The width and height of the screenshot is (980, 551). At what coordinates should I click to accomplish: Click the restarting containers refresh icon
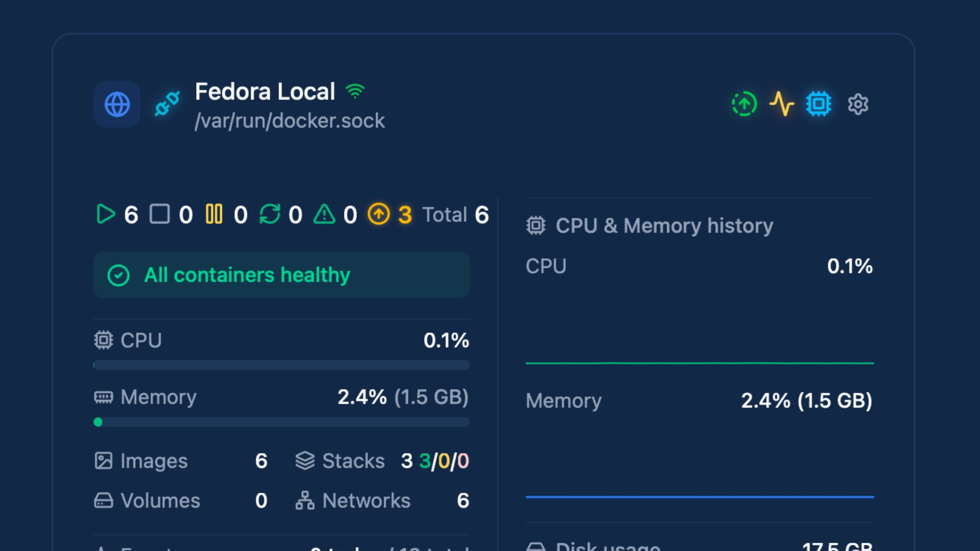click(269, 214)
